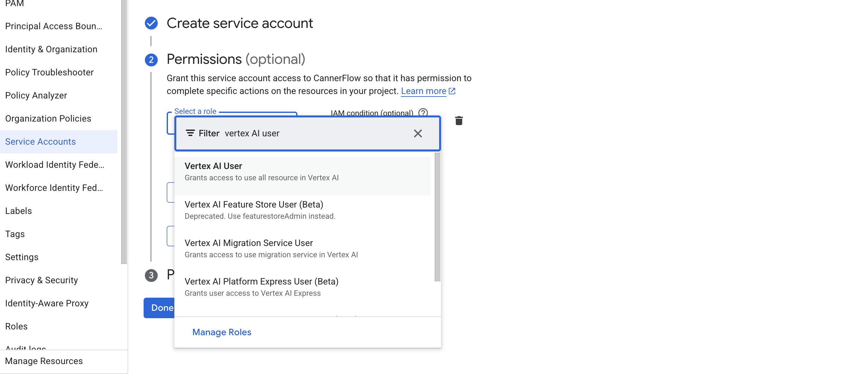Open the Manage Roles link
868x374 pixels.
[x=221, y=332]
